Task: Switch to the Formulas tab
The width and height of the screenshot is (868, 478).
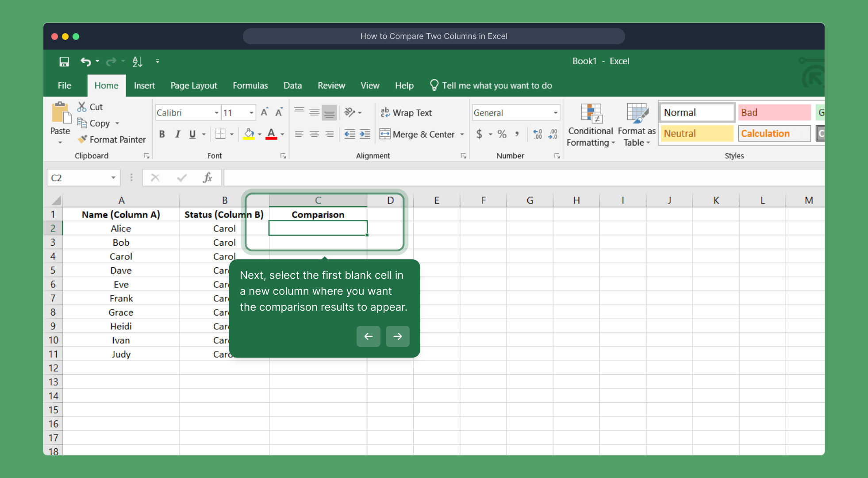Action: pos(250,85)
